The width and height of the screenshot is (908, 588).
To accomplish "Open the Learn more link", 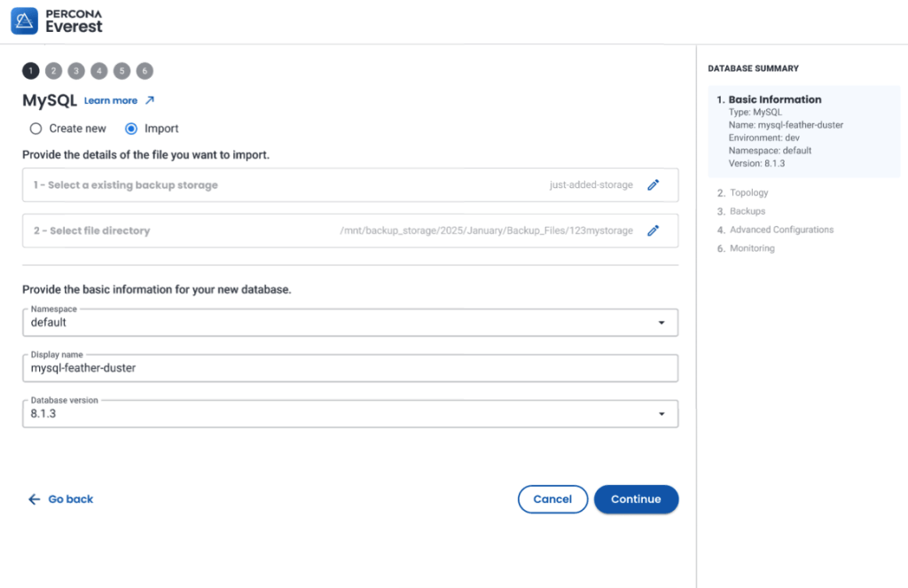I will click(111, 101).
